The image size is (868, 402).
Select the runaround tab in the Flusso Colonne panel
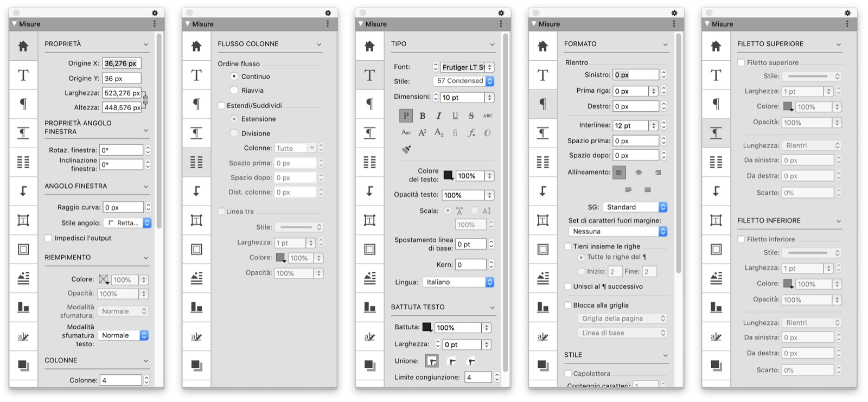point(196,278)
